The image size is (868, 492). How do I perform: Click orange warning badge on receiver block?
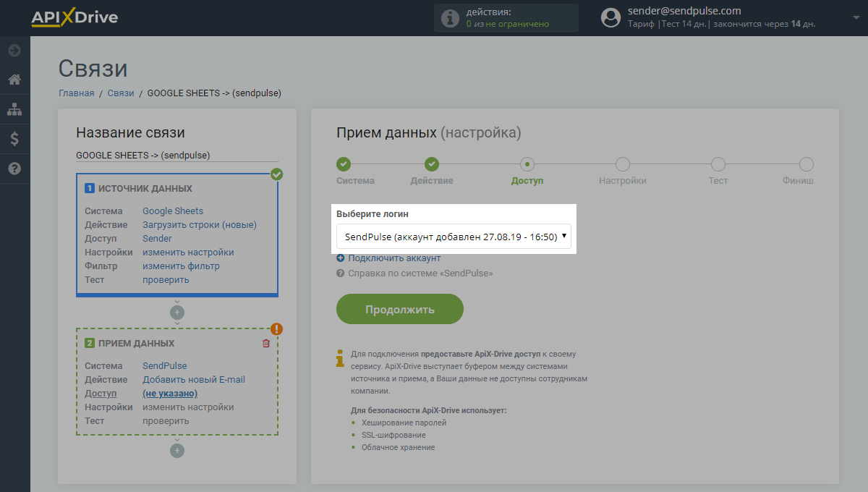[276, 329]
